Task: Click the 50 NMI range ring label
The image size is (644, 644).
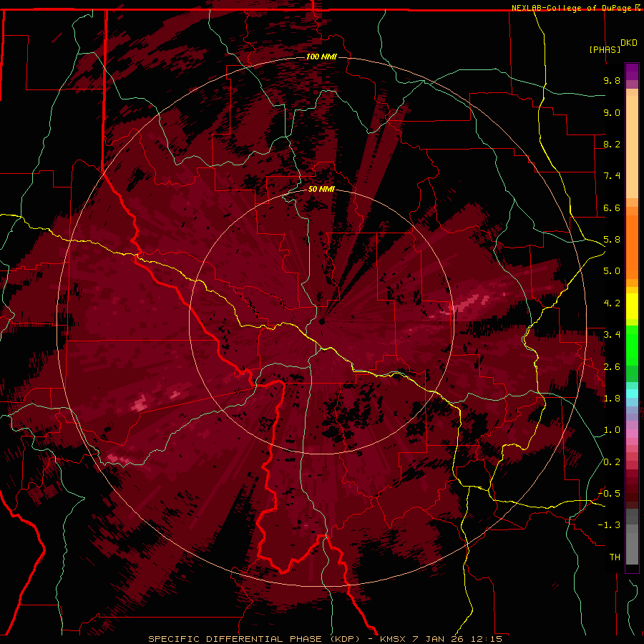Action: (321, 189)
